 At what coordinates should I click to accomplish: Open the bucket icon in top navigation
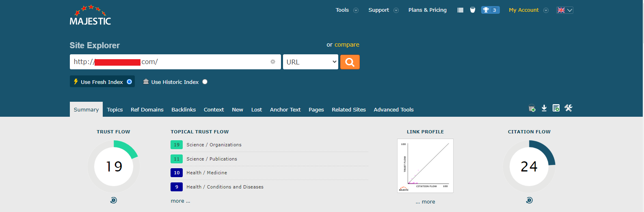coord(473,10)
